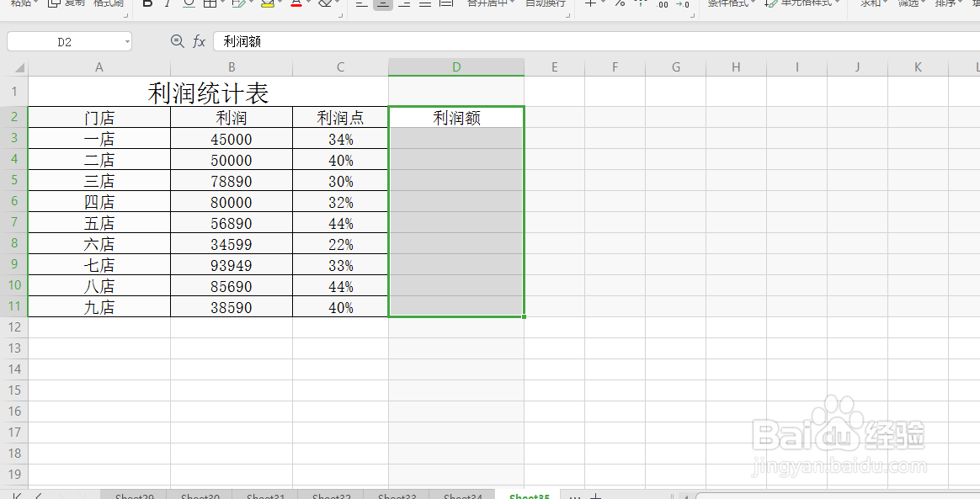Click the cell with value 80000
Image resolution: width=980 pixels, height=499 pixels.
pos(232,202)
